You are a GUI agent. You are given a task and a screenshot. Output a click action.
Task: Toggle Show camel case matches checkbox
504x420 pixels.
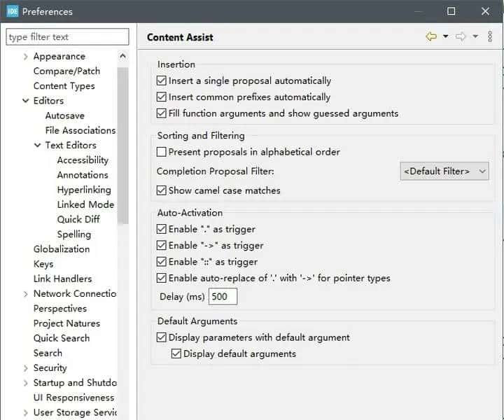click(x=162, y=190)
